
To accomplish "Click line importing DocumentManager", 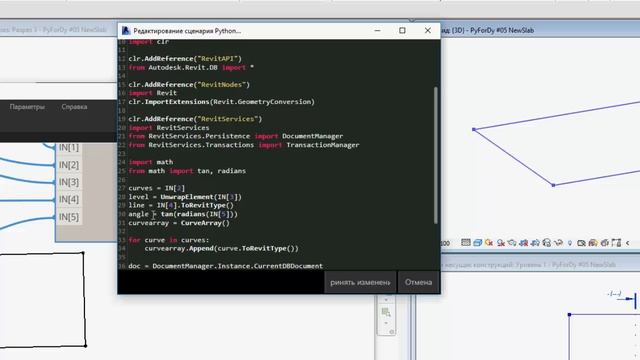I will (236, 136).
